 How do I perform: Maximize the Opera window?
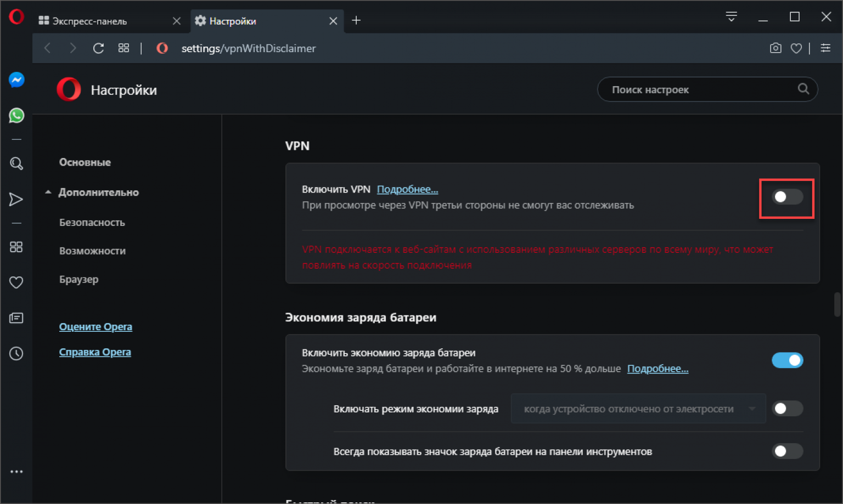tap(794, 17)
